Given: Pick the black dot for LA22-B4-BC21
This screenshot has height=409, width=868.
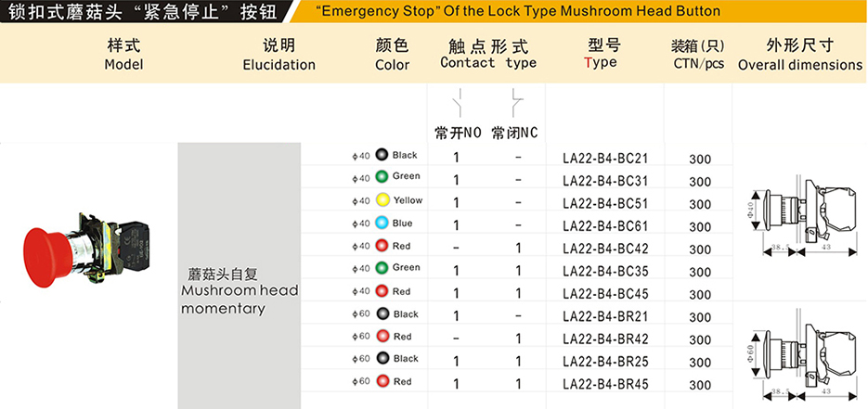Looking at the screenshot, I should [381, 155].
